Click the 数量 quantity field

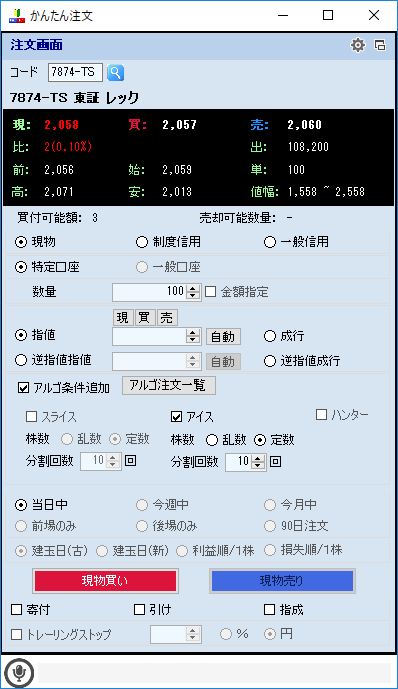click(x=149, y=292)
